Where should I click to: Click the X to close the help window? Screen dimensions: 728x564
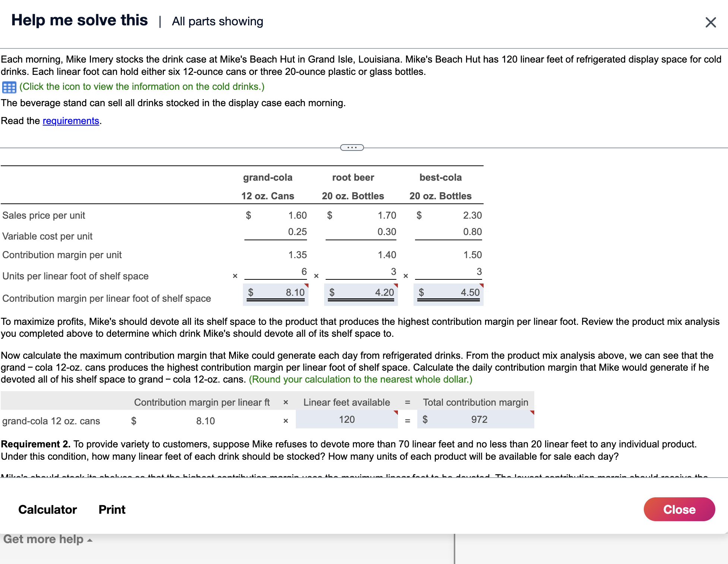coord(710,22)
